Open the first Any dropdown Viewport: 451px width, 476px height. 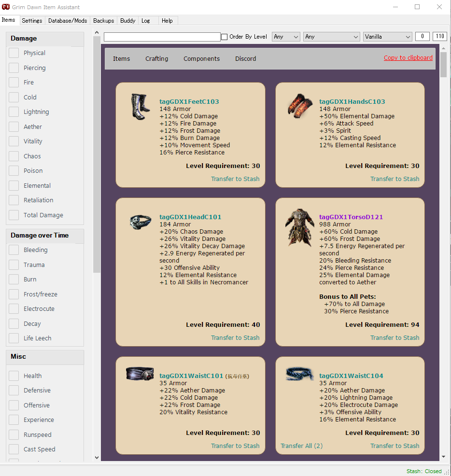(286, 37)
